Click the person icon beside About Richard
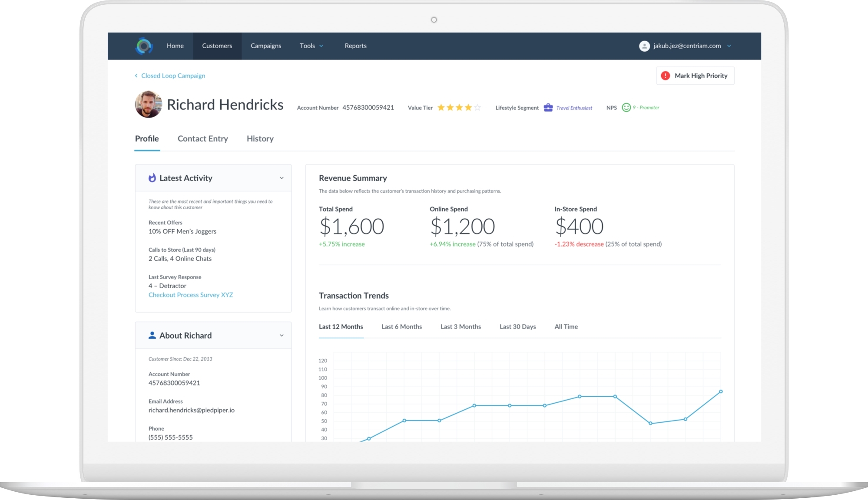 point(152,335)
